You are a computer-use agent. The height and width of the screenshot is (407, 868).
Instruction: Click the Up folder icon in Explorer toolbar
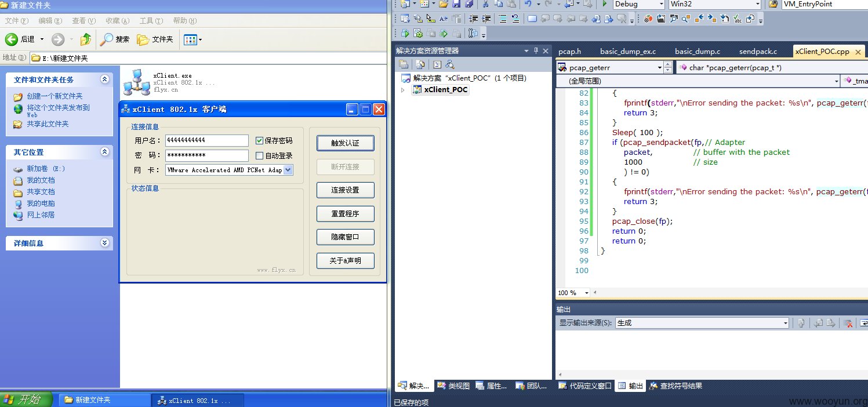[x=86, y=39]
